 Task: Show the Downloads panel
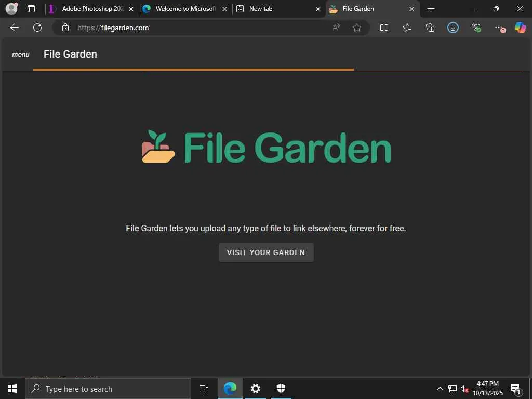point(453,28)
